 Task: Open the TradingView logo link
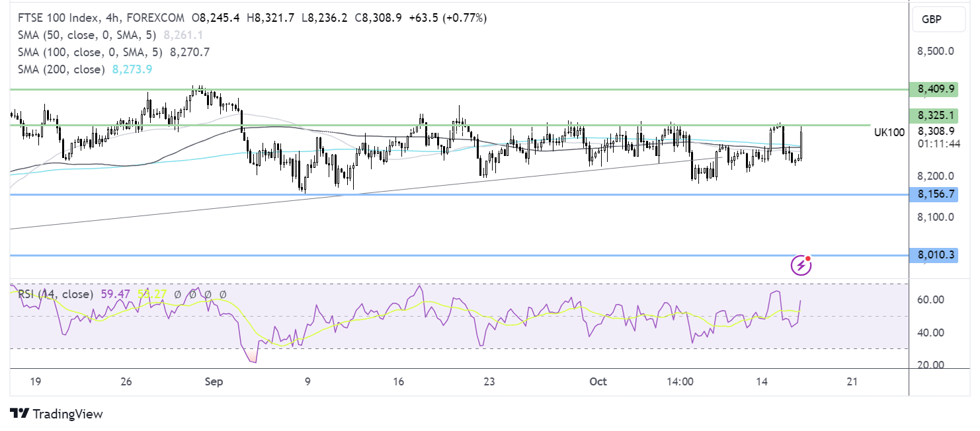point(58,414)
